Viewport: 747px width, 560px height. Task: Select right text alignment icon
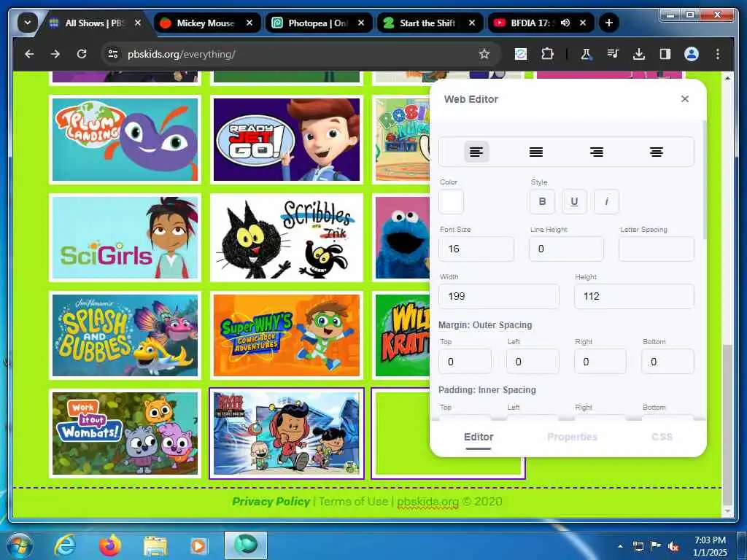pyautogui.click(x=597, y=152)
